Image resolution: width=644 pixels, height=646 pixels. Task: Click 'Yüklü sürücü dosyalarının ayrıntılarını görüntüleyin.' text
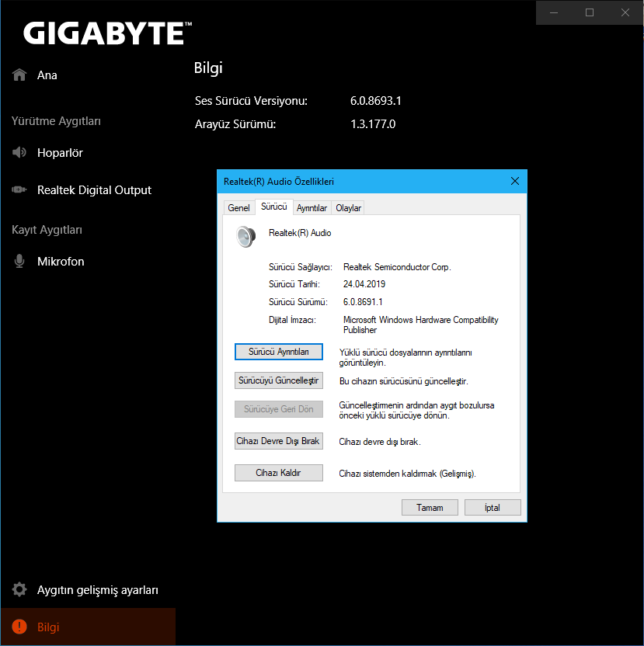pos(406,358)
